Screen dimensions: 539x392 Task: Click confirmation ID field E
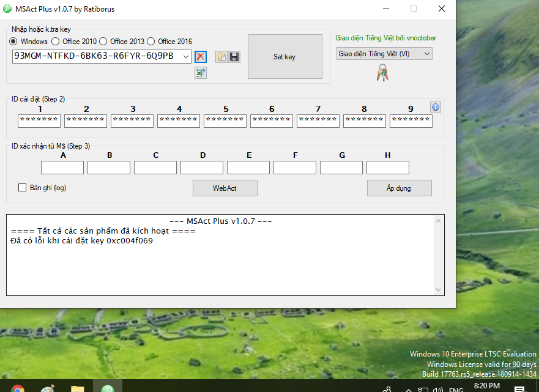click(248, 168)
